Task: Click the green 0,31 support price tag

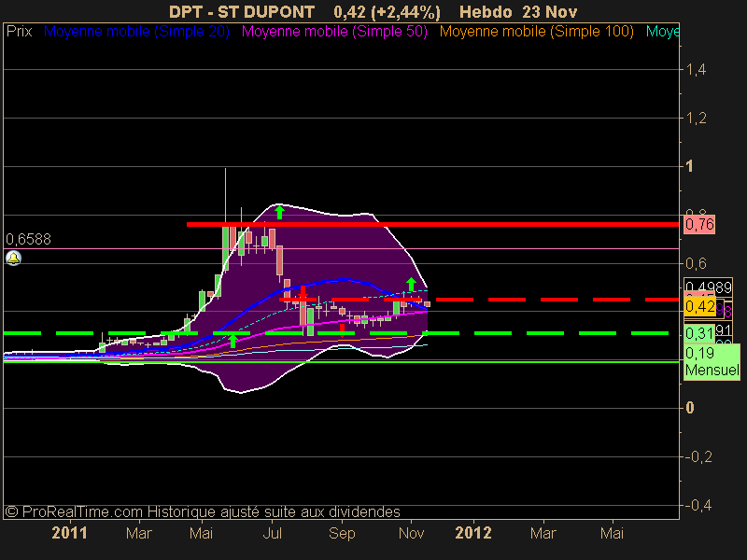Action: pos(699,333)
